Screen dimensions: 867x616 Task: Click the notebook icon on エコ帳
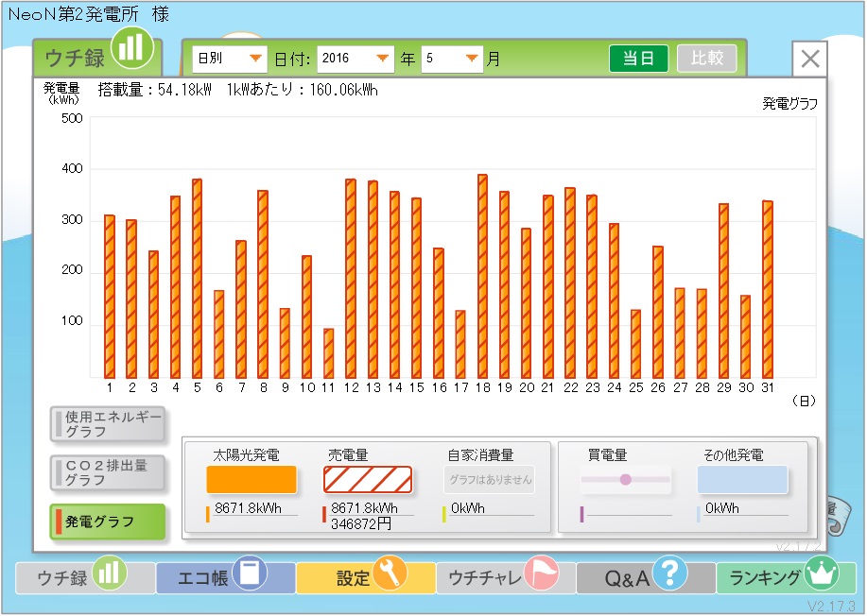[250, 573]
